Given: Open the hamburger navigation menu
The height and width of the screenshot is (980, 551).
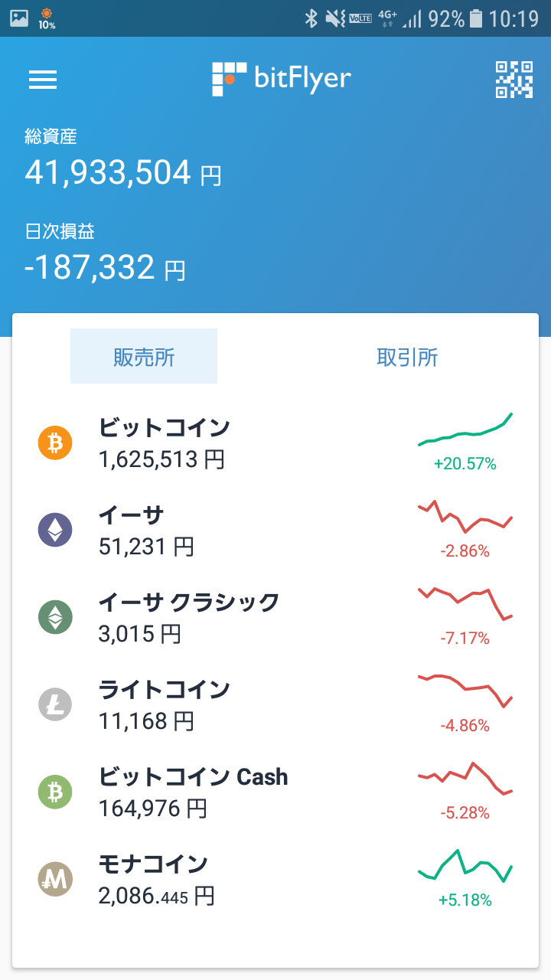Looking at the screenshot, I should (x=43, y=80).
